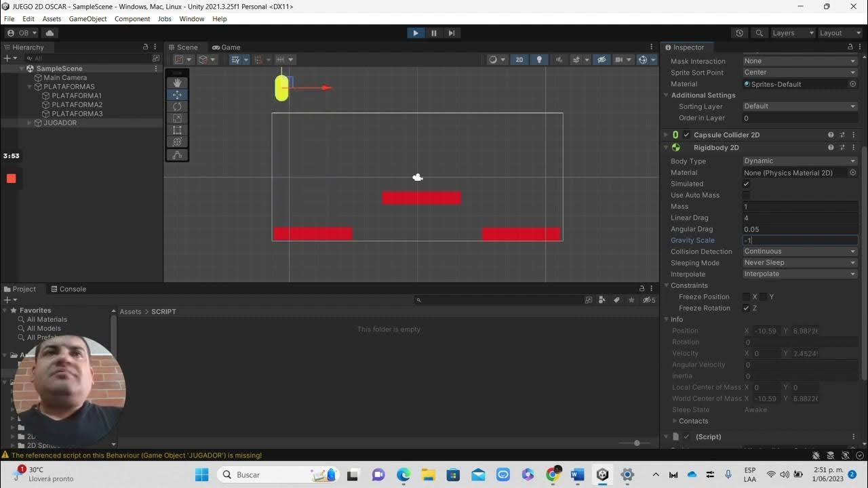The image size is (868, 488).
Task: Open Sleeping Mode Never Sleep dropdown
Action: pyautogui.click(x=800, y=263)
